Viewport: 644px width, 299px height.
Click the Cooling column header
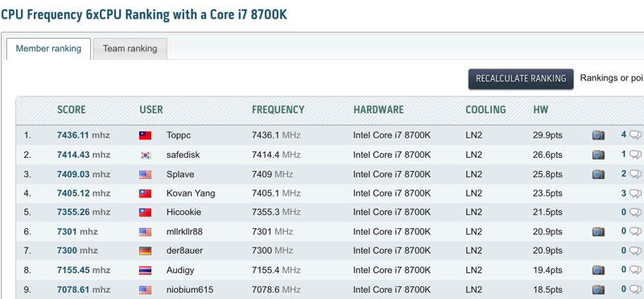click(485, 110)
